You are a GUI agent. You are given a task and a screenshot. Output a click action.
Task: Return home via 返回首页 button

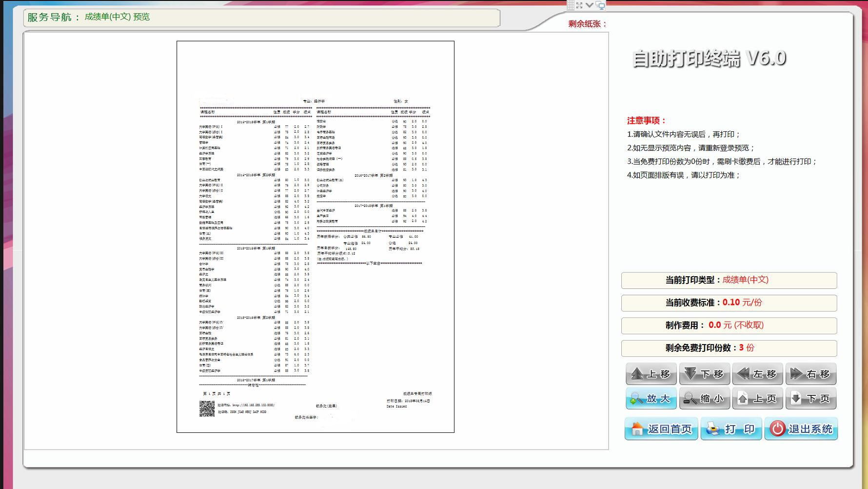tap(661, 429)
